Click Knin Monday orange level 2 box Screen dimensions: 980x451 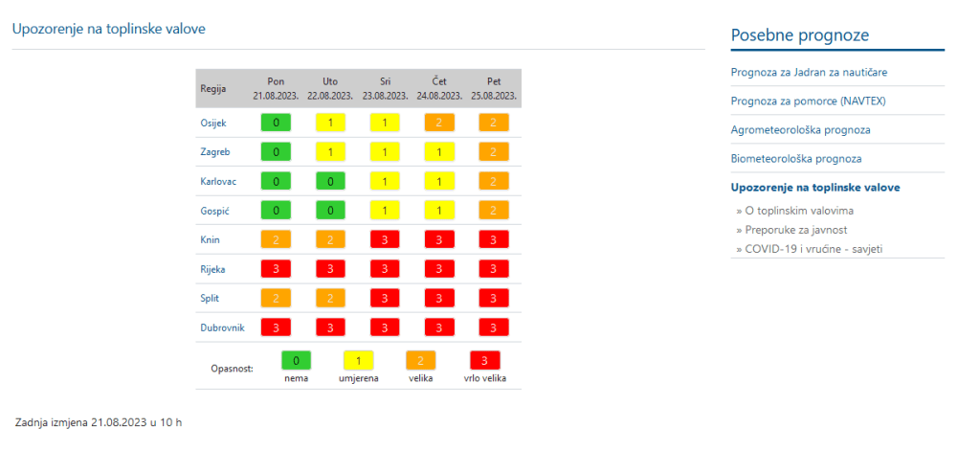[277, 239]
